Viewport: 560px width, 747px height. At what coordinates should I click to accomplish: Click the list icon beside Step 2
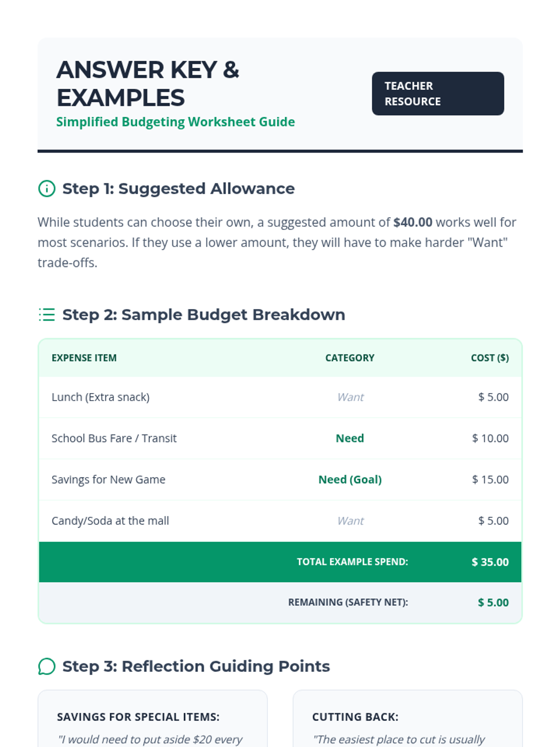click(47, 315)
